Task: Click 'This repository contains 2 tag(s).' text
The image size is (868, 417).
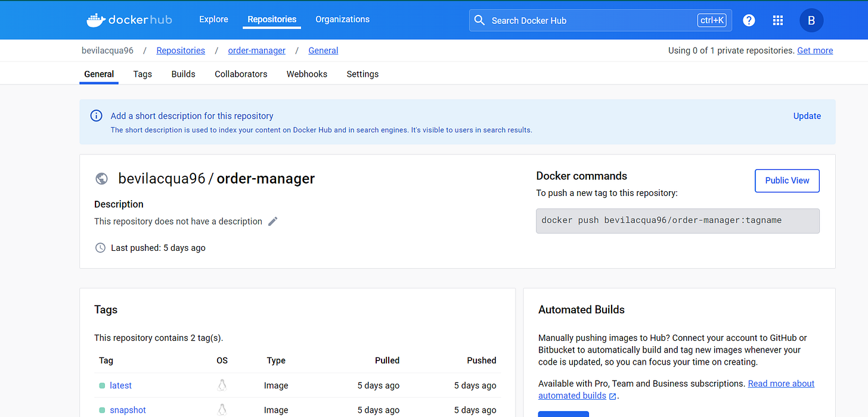Action: pyautogui.click(x=159, y=338)
